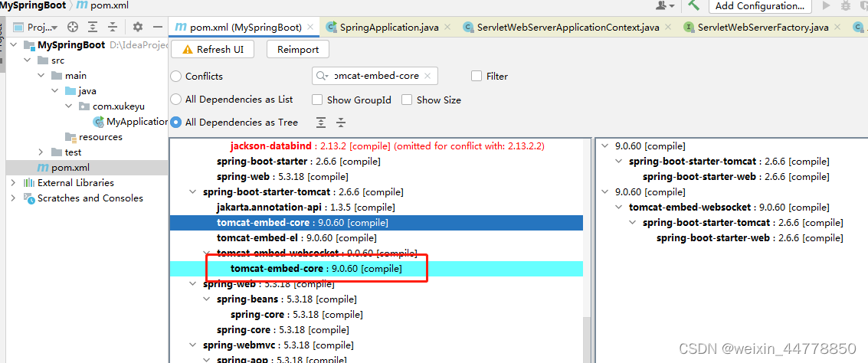Hide the Project panel with minus icon
This screenshot has width=868, height=363.
[x=158, y=27]
